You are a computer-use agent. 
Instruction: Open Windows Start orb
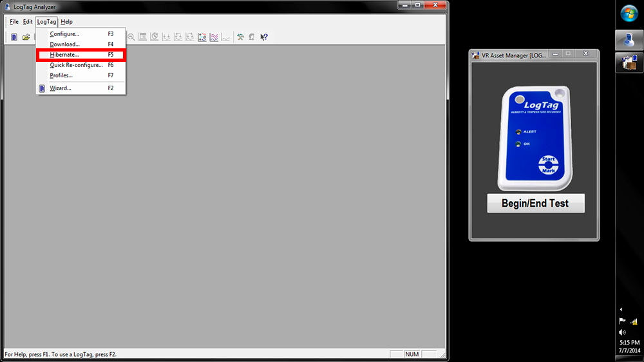pos(629,14)
